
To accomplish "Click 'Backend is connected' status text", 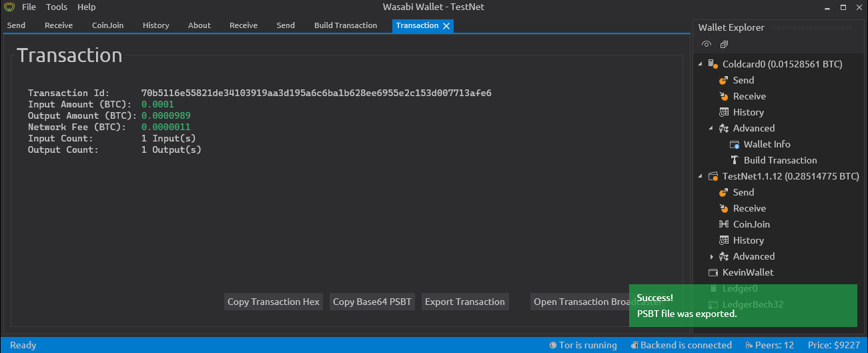I will (x=686, y=345).
